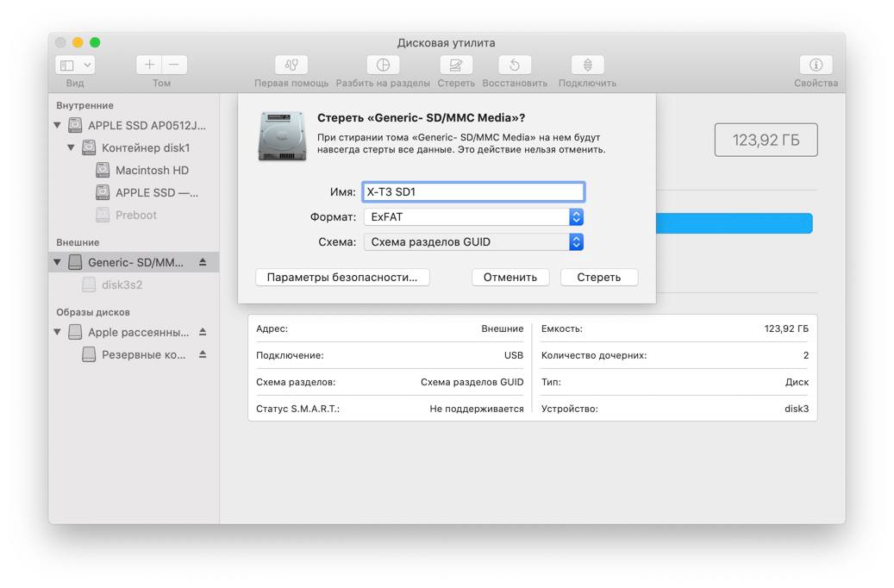Click the hard drive image in dialog

pyautogui.click(x=282, y=136)
